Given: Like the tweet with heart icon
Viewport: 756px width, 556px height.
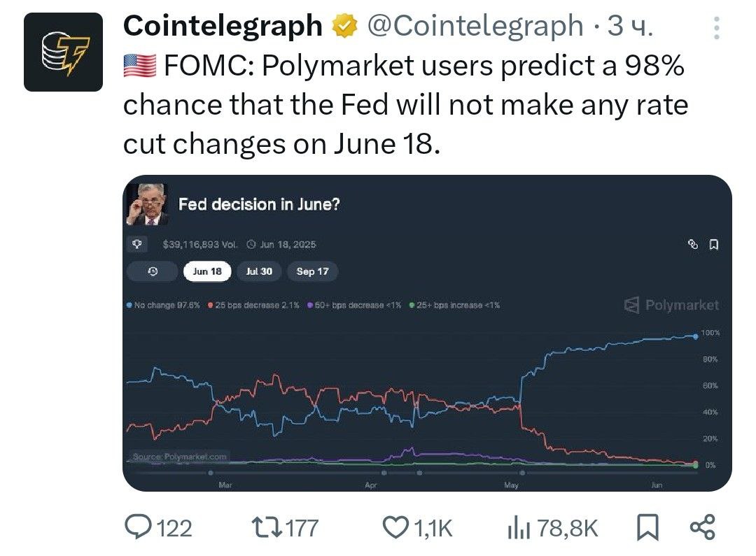Looking at the screenshot, I should 395,527.
